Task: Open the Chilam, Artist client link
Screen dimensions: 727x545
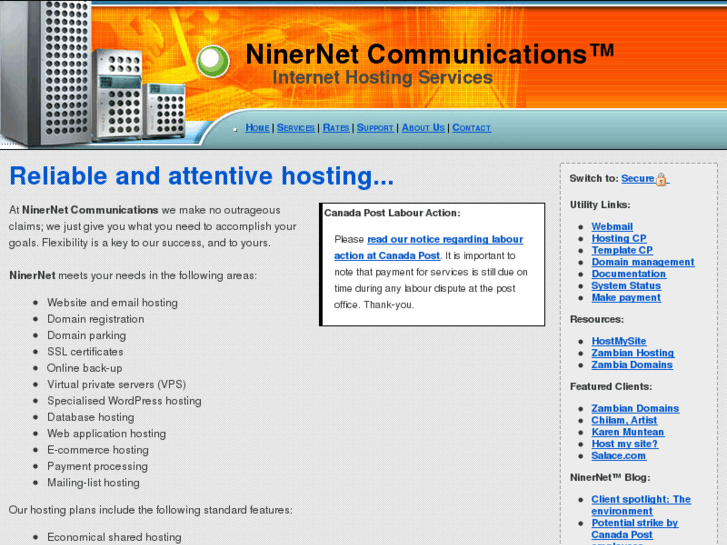Action: tap(624, 420)
